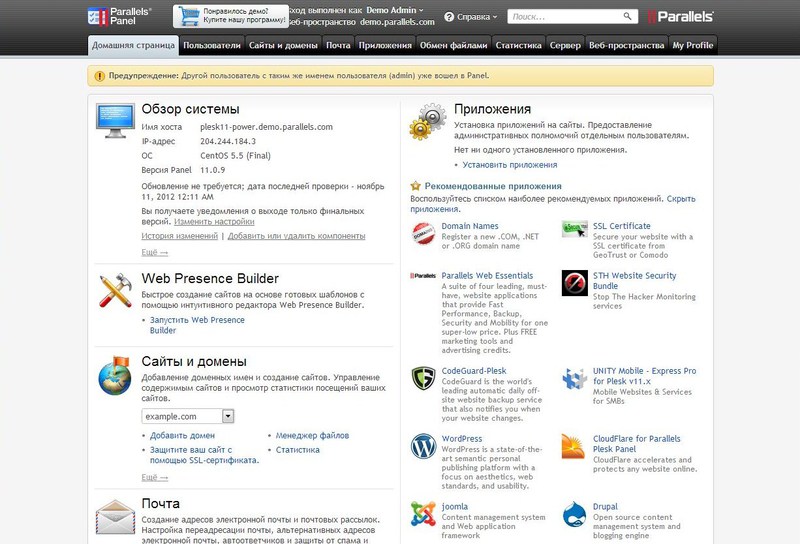Click the search magnifier icon
Image resolution: width=800 pixels, height=544 pixels.
tap(627, 16)
